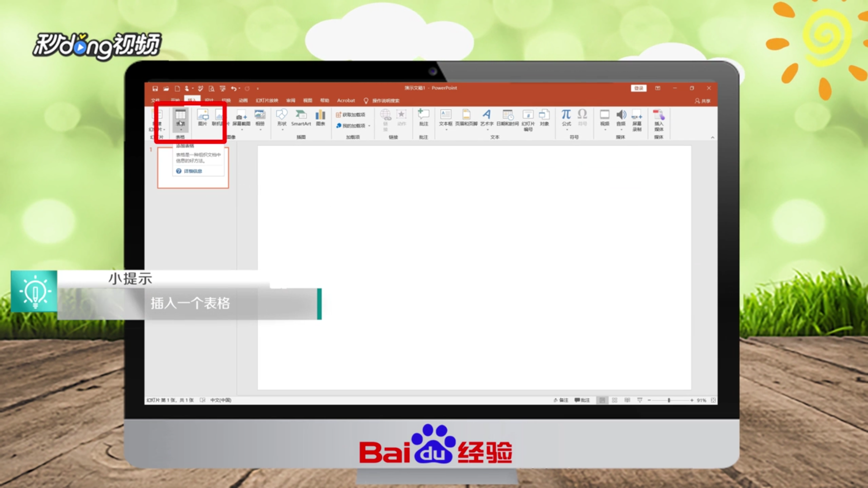Switch to the 切换 (Transitions) tab
Screen dimensions: 868x488
coord(227,100)
